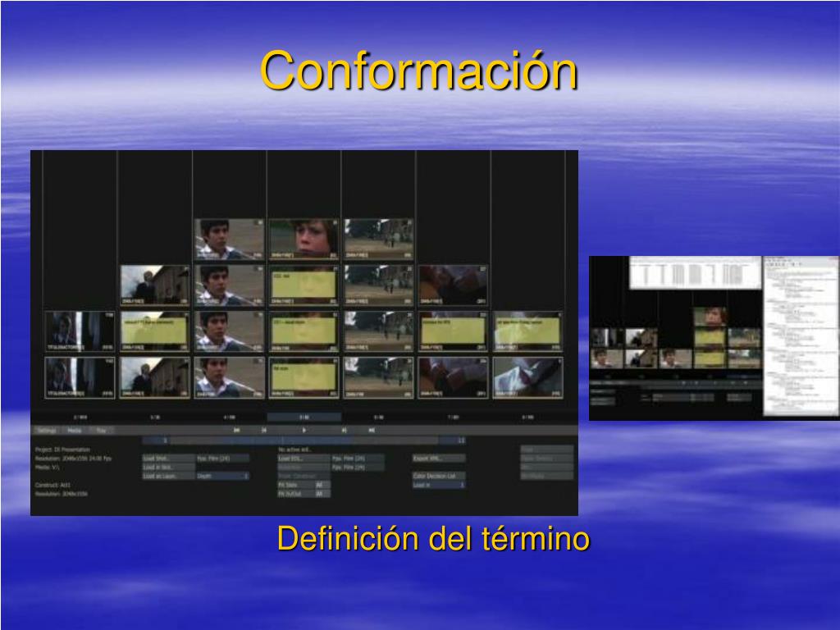Select the Load in value field under Color Decision List
Viewport: 840px width, 630px height.
[x=438, y=485]
